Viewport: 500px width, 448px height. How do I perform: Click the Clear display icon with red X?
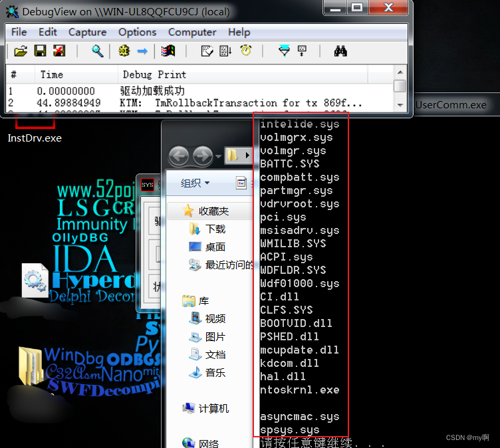[59, 51]
